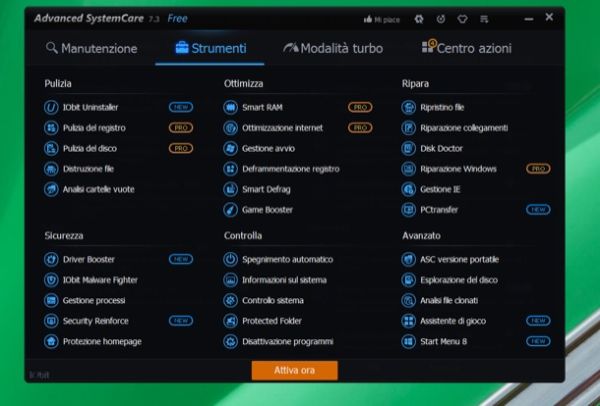Launch IObit Malware Fighter icon
Image resolution: width=600 pixels, height=406 pixels.
point(51,280)
